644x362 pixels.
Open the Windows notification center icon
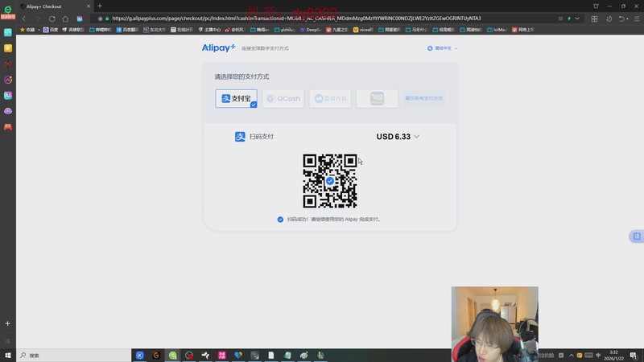click(634, 356)
